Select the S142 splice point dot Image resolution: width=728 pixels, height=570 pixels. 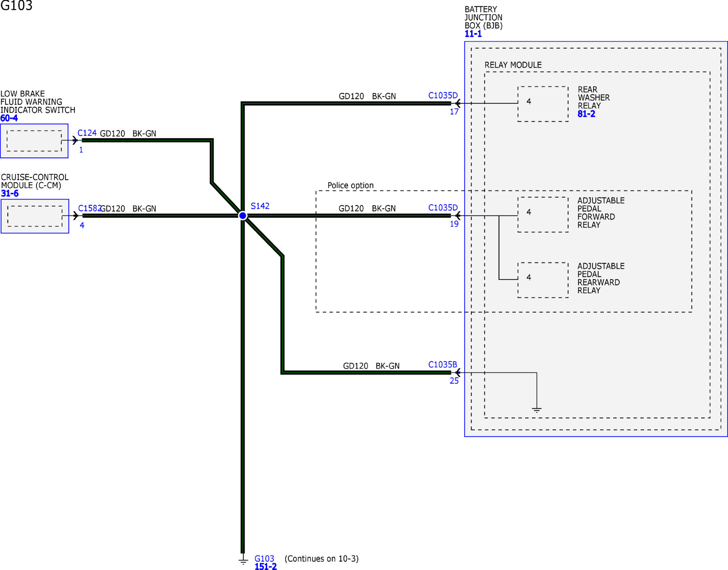243,216
